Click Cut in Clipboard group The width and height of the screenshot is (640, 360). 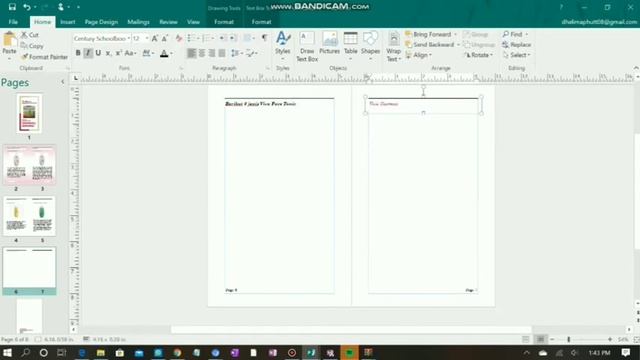pyautogui.click(x=30, y=35)
